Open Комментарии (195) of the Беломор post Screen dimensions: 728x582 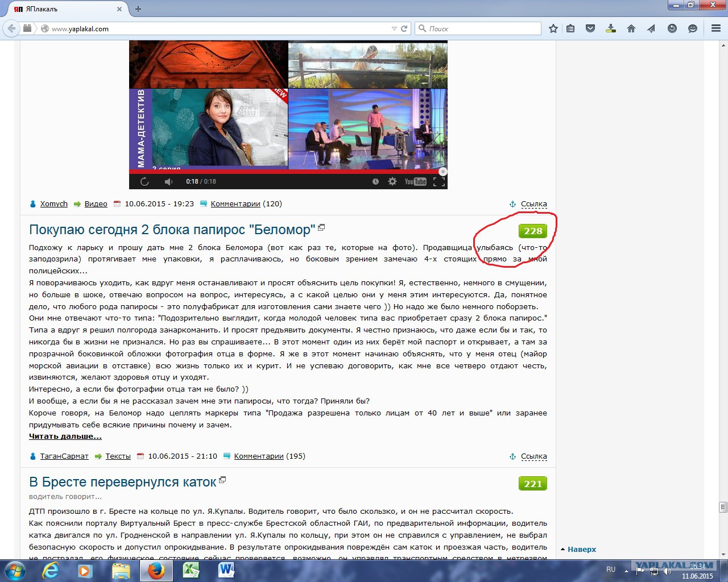click(259, 456)
